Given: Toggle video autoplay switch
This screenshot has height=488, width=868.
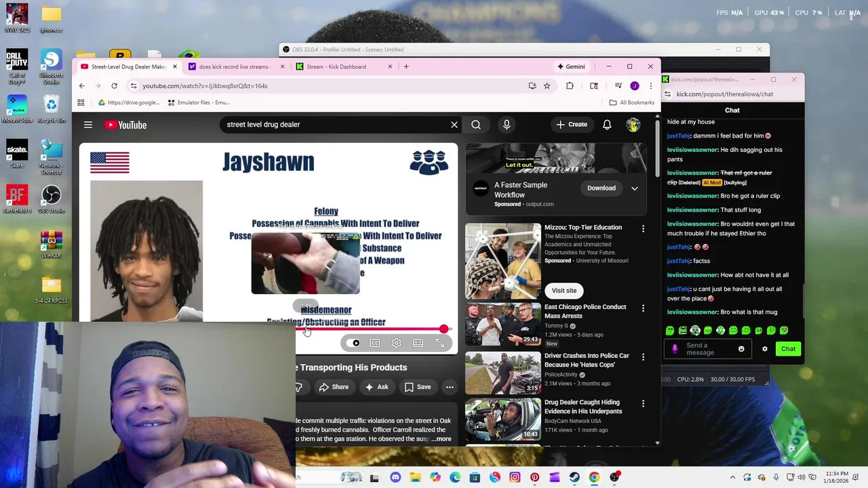Looking at the screenshot, I should click(x=353, y=343).
